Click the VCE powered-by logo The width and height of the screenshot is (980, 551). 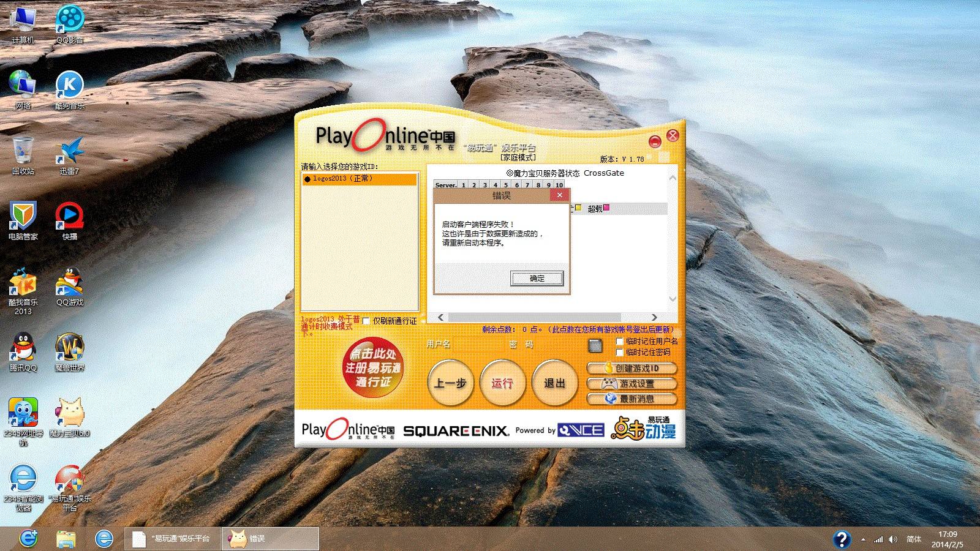click(x=581, y=430)
